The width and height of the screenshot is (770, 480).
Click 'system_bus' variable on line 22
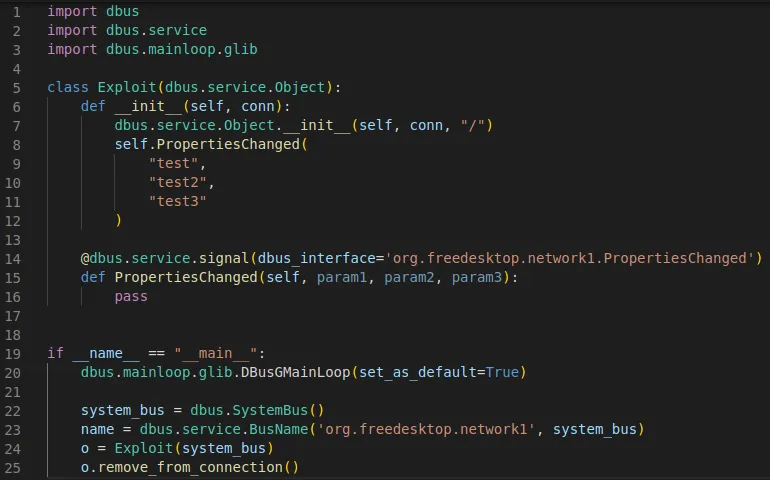click(x=123, y=410)
